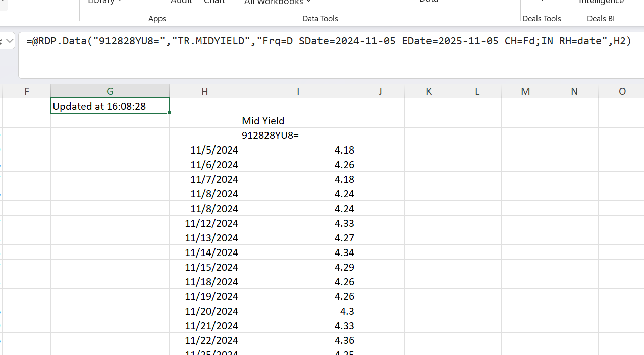Select the date cell 11/18/2024

(204, 282)
